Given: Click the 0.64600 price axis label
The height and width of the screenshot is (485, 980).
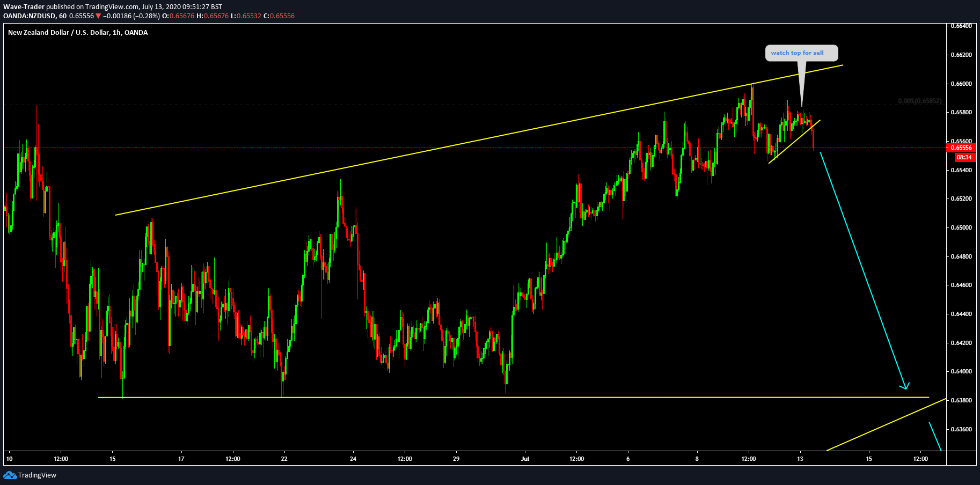Looking at the screenshot, I should coord(961,285).
